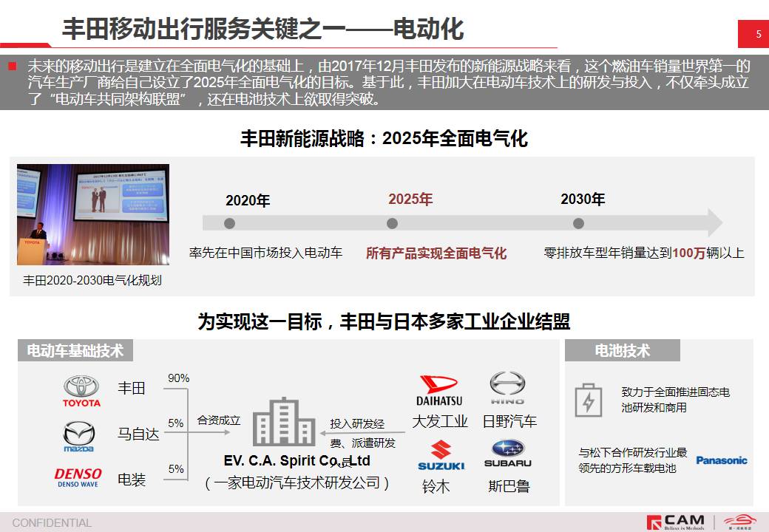769x532 pixels.
Task: Click the Mazda logo
Action: (79, 437)
